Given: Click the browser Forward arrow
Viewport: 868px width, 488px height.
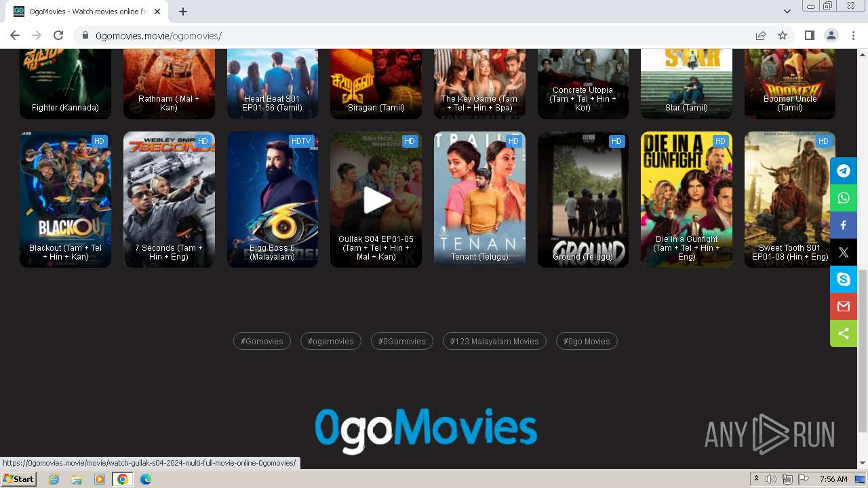Looking at the screenshot, I should (37, 35).
